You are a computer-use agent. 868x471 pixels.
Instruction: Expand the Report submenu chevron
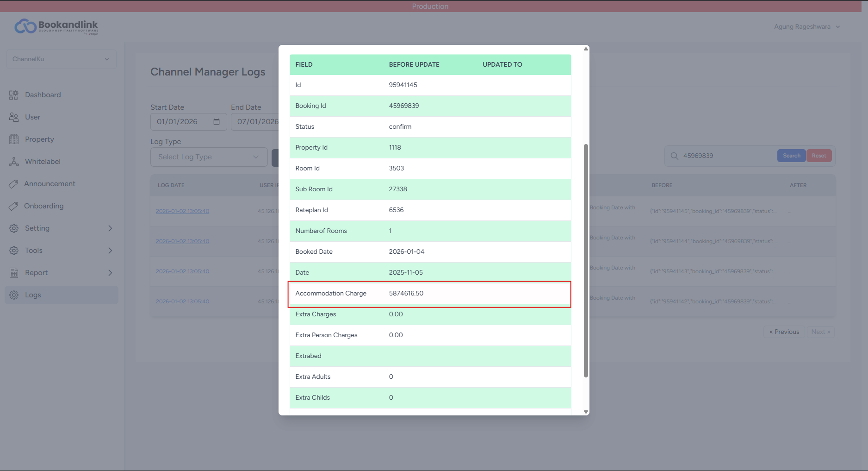(110, 273)
